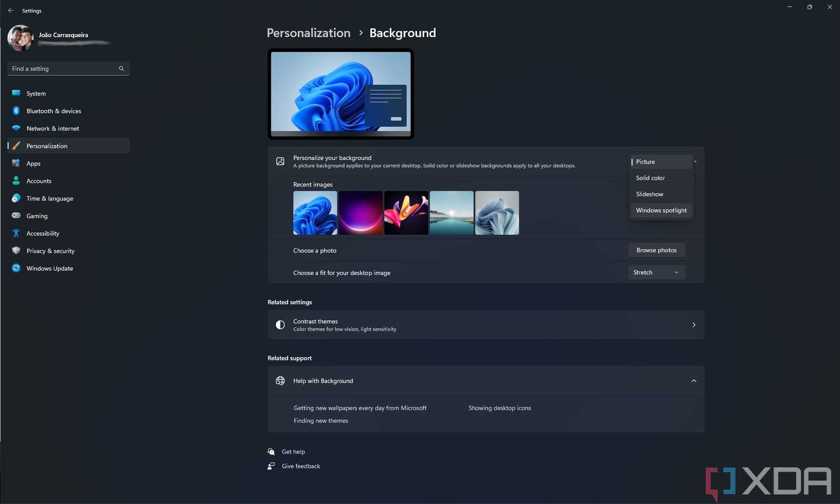Screen dimensions: 840x504
Task: Click the Personalization paintbrush icon
Action: (x=16, y=146)
